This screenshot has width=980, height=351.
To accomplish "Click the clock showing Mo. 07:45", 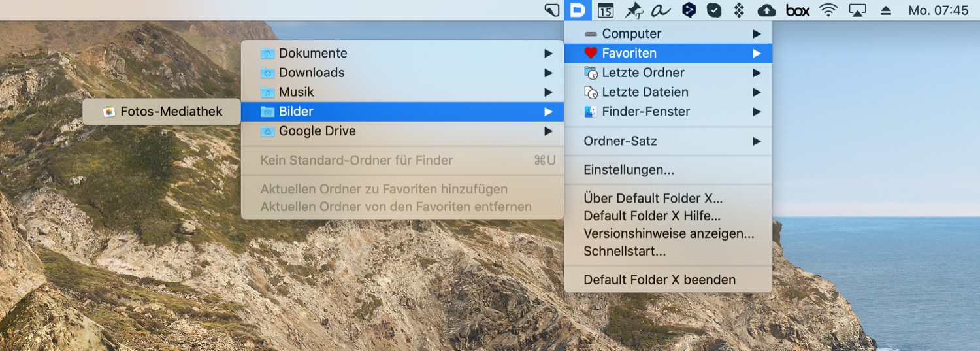I will coord(938,10).
